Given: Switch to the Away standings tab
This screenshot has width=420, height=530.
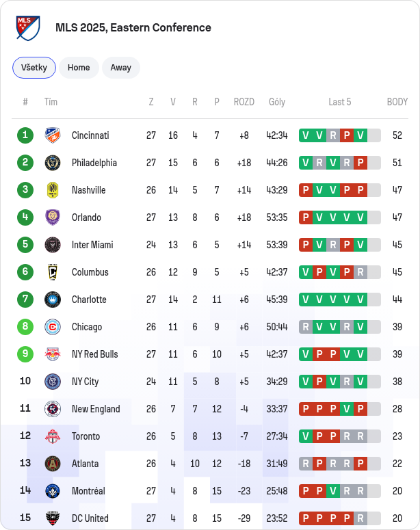Looking at the screenshot, I should click(x=120, y=68).
